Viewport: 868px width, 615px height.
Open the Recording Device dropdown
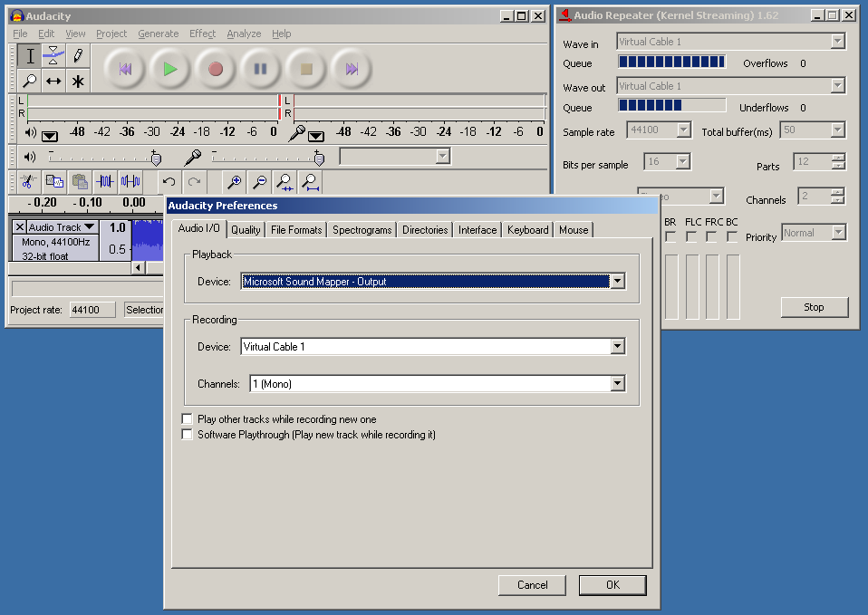point(617,347)
